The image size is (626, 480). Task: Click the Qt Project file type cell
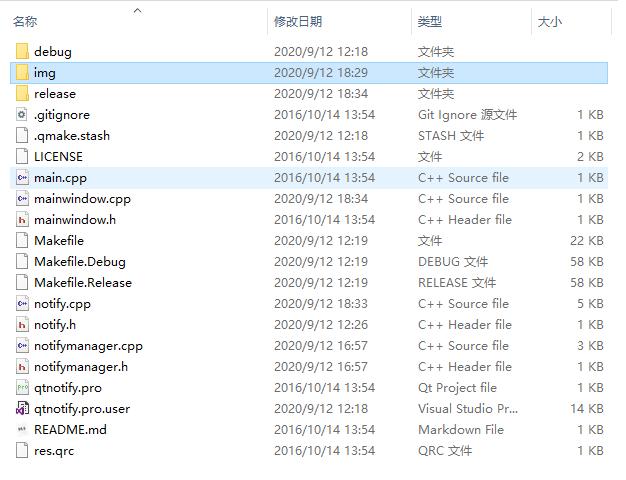(x=457, y=388)
